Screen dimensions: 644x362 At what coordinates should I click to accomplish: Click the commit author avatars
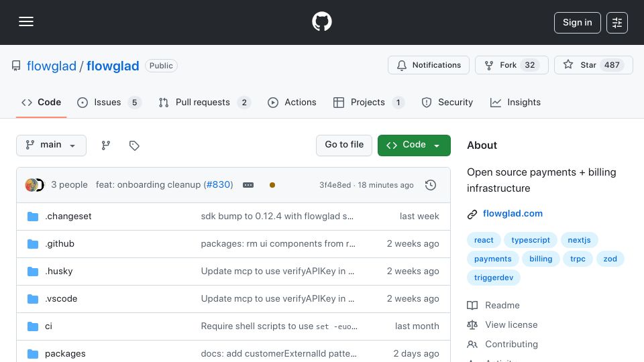pos(34,185)
